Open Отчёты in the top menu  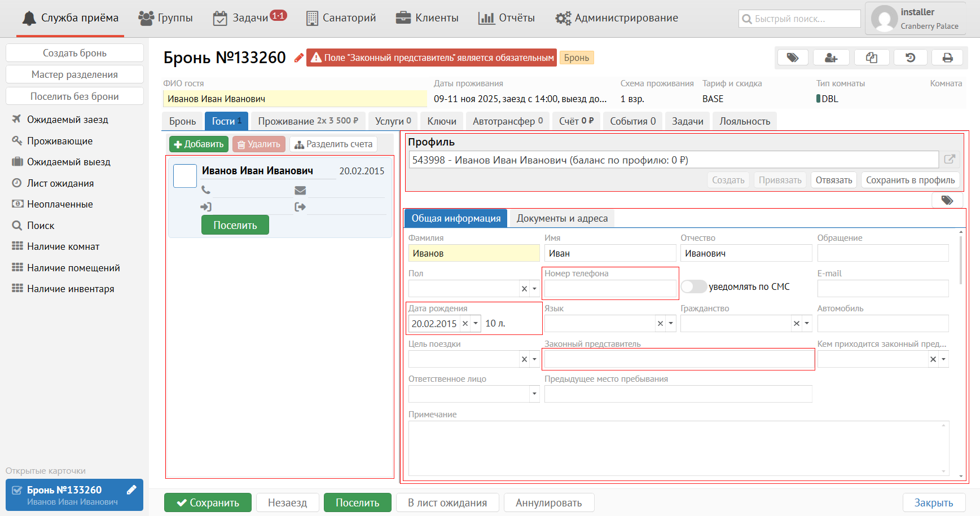[506, 18]
